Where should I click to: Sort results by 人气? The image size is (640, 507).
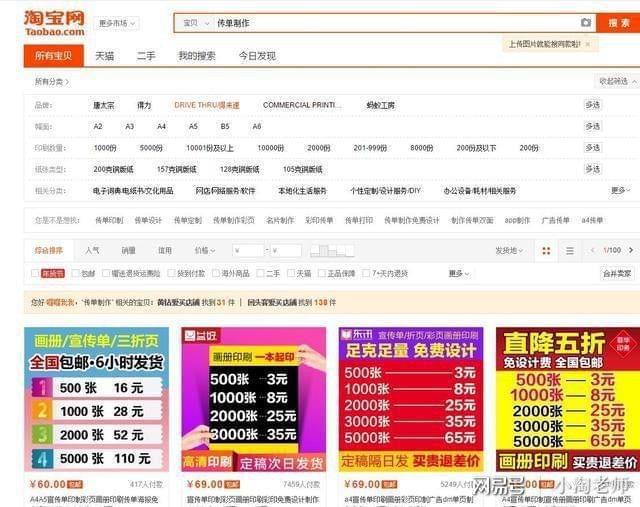tap(92, 250)
